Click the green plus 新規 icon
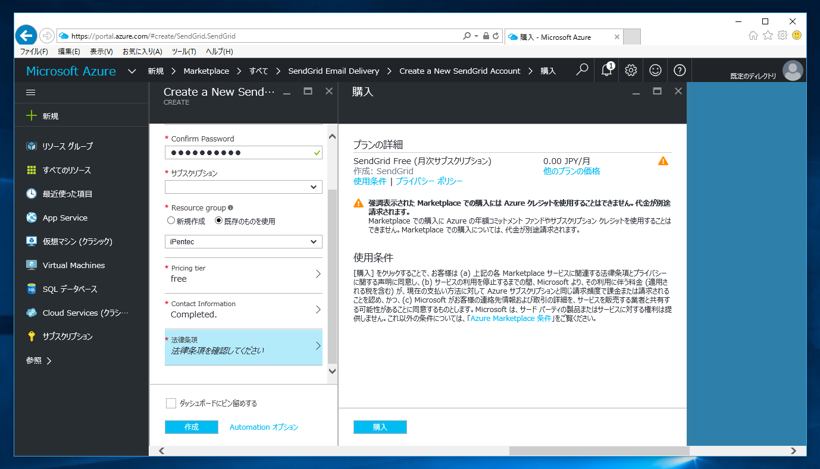This screenshot has width=820, height=469. [x=31, y=116]
